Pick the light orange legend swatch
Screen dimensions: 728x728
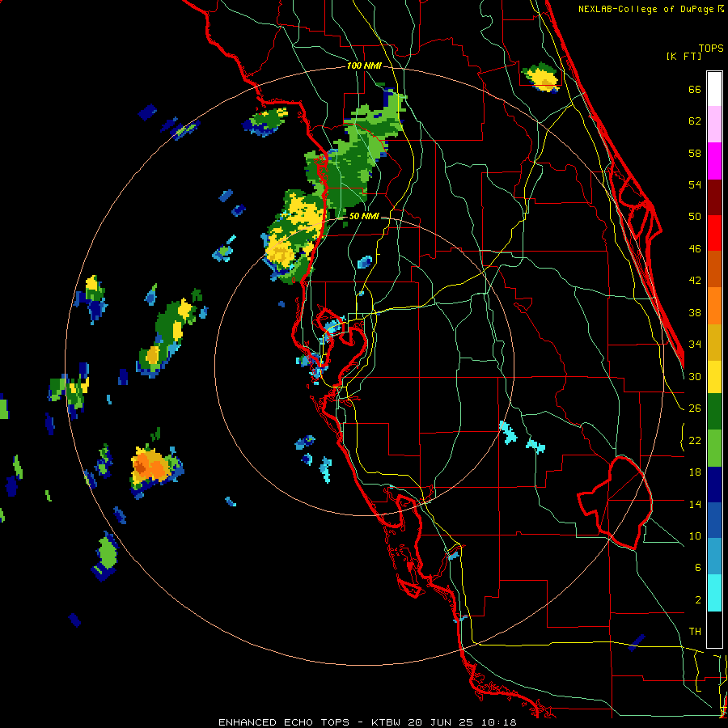[x=714, y=306]
